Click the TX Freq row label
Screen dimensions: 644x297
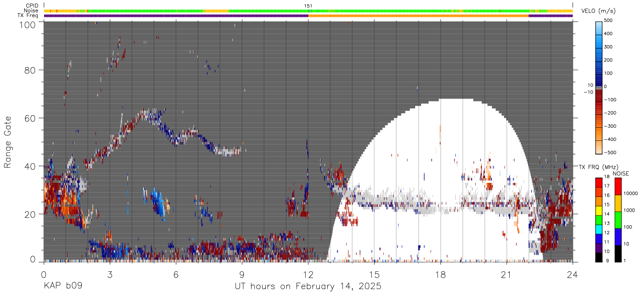coord(28,16)
